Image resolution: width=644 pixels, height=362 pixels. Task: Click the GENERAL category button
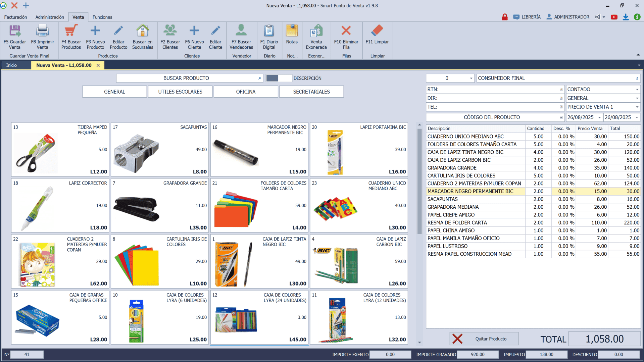pyautogui.click(x=114, y=92)
